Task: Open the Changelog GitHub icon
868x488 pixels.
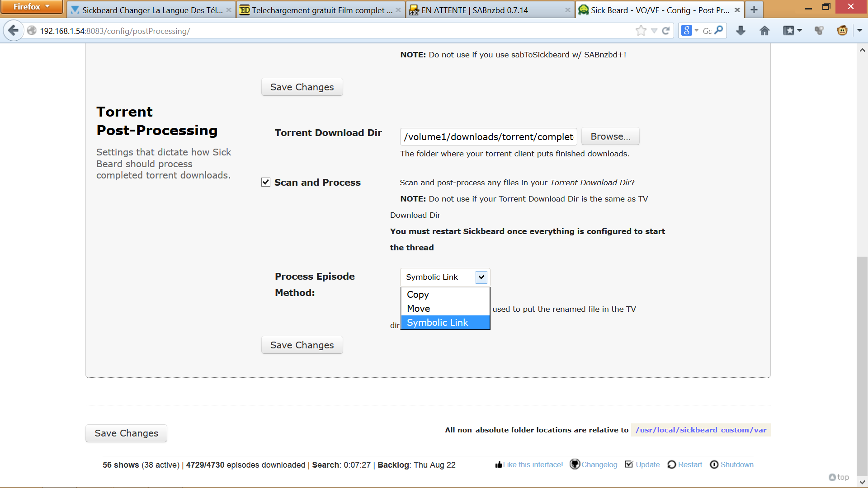Action: (x=575, y=464)
